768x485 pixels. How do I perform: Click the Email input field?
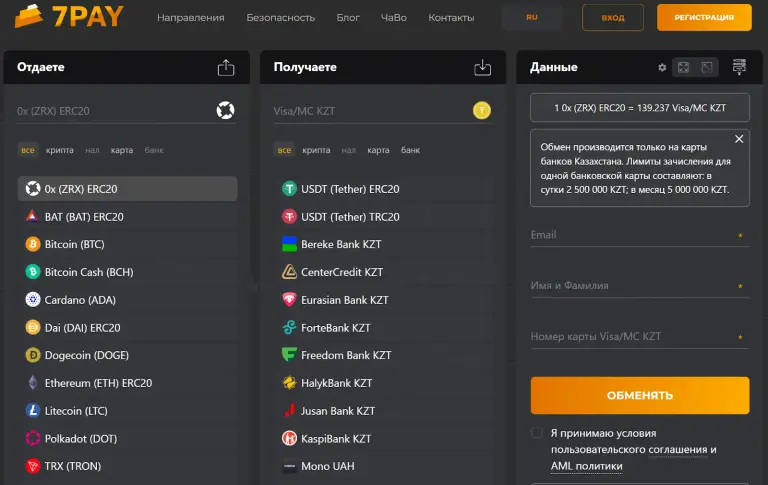pos(640,235)
